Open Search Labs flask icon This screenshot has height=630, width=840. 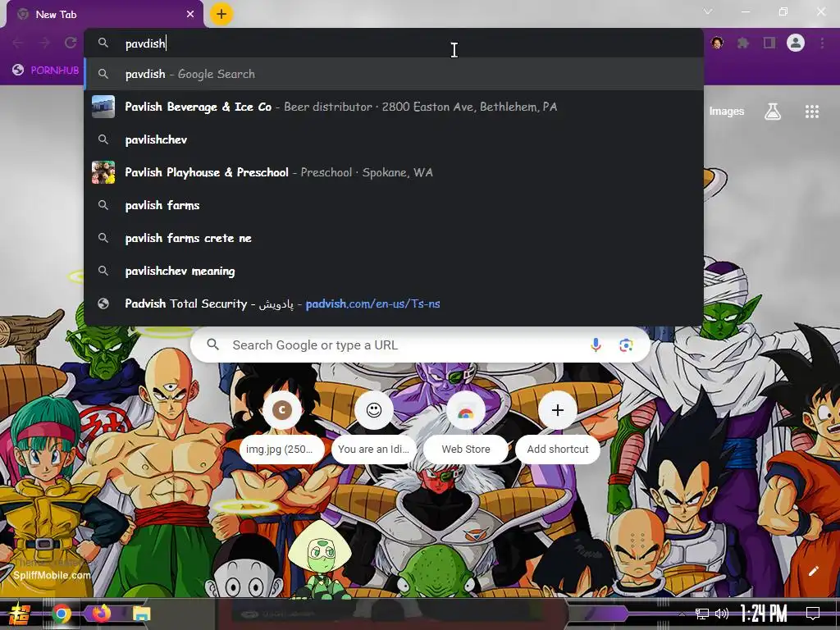773,112
